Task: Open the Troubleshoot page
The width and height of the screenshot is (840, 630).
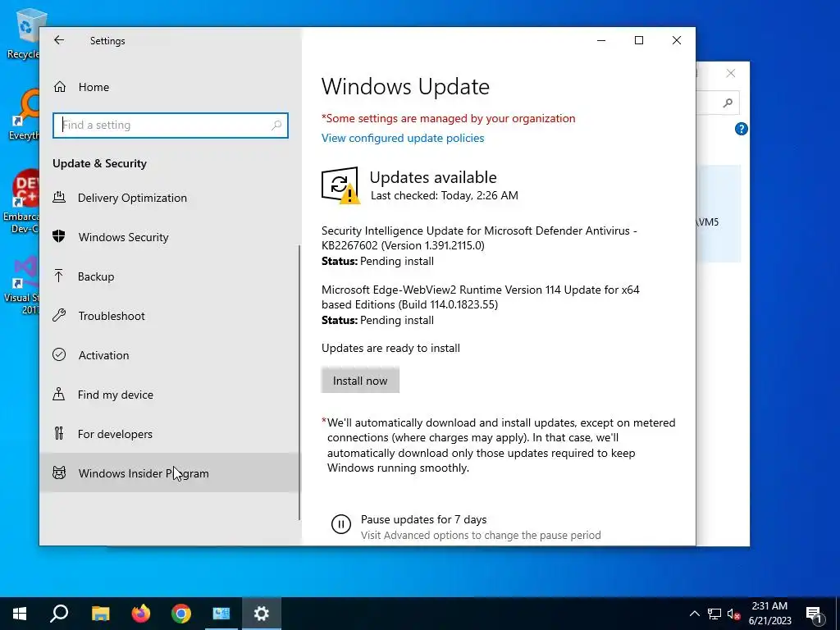Action: 169,316
